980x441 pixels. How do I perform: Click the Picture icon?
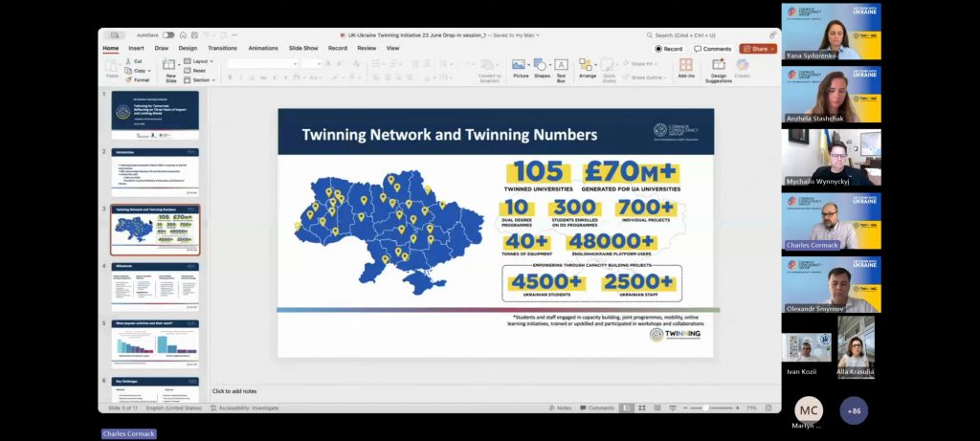518,64
